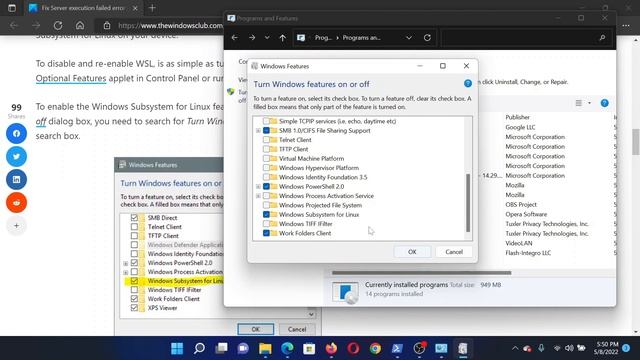This screenshot has width=640, height=360.
Task: Open network settings in system tray
Action: [557, 348]
